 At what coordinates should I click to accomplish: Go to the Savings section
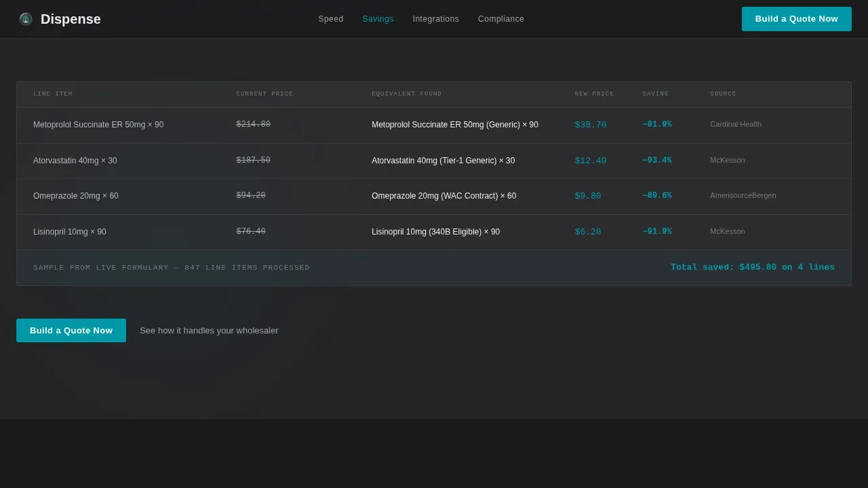coord(378,19)
